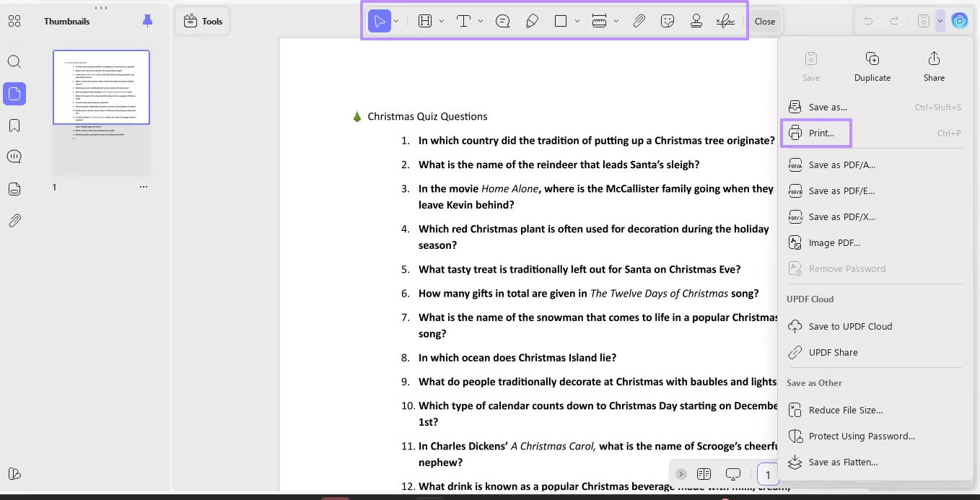Switch to the Comments sidebar panel
This screenshot has height=500, width=980.
(14, 157)
